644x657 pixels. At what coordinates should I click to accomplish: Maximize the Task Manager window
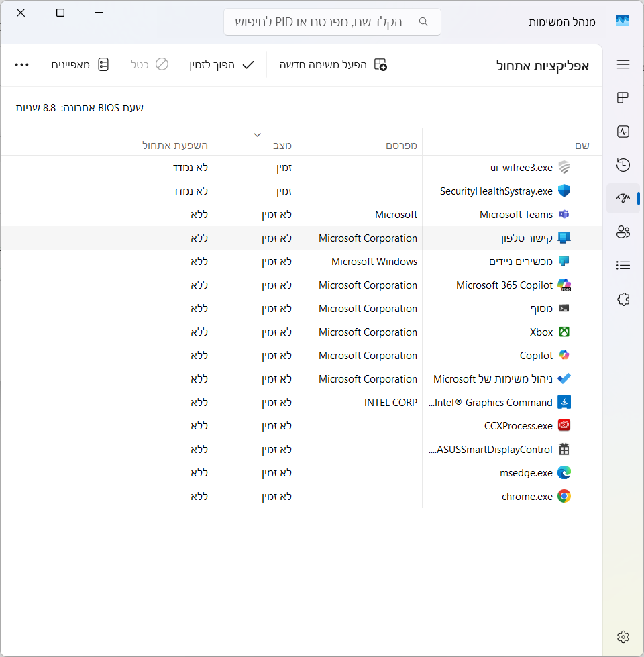(x=60, y=13)
